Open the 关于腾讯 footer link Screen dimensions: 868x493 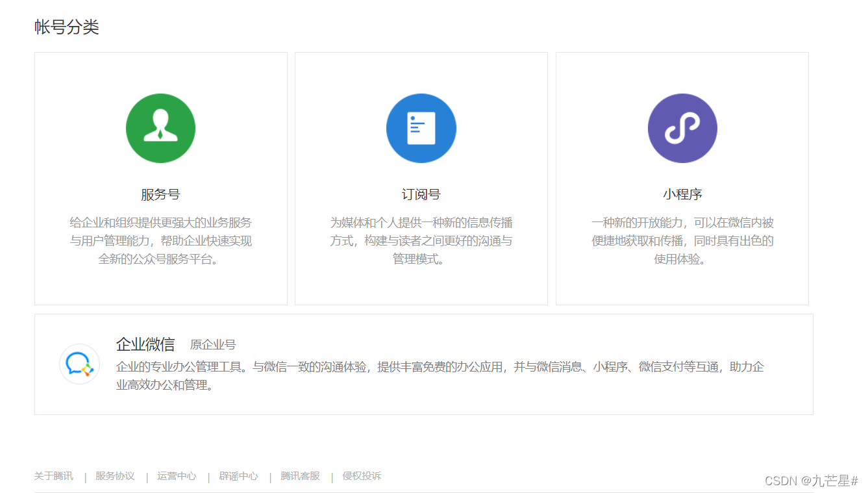point(53,476)
